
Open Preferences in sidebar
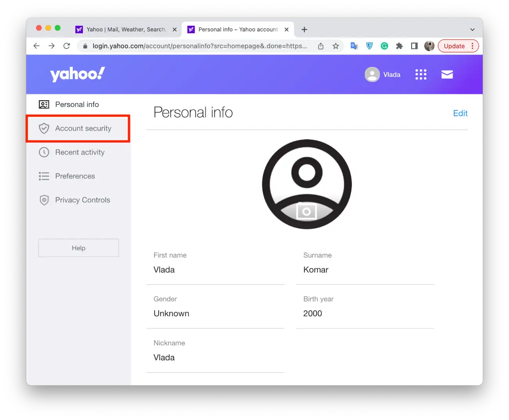pyautogui.click(x=78, y=176)
